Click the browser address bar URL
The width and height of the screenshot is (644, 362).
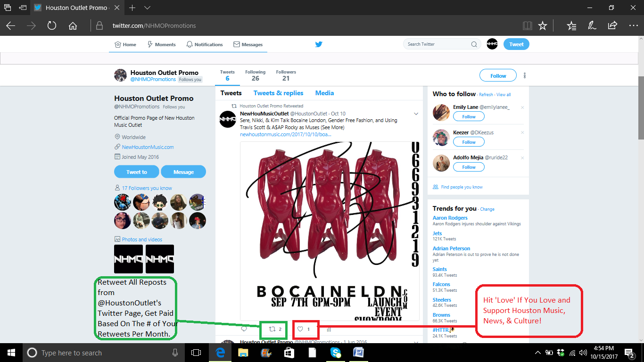click(154, 25)
